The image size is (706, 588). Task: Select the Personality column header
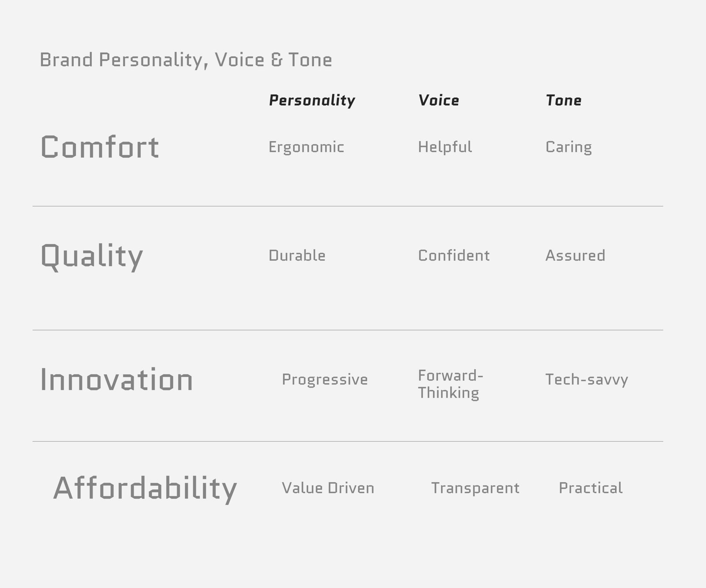(312, 101)
